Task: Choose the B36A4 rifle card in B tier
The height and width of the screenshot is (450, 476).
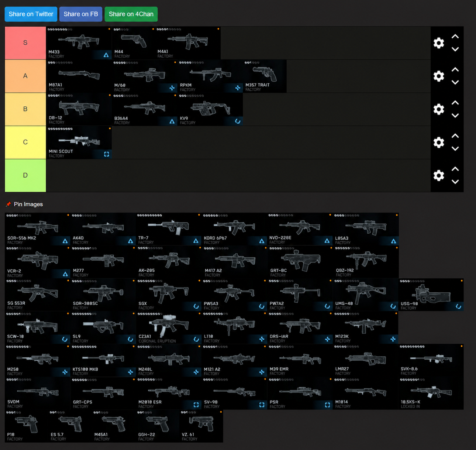Action: (145, 109)
